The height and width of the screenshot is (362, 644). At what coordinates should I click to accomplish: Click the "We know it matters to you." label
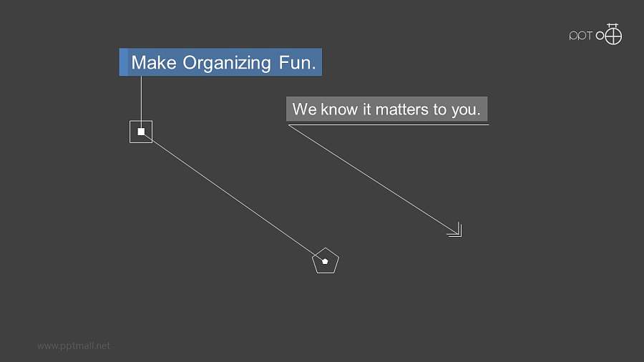pyautogui.click(x=386, y=109)
